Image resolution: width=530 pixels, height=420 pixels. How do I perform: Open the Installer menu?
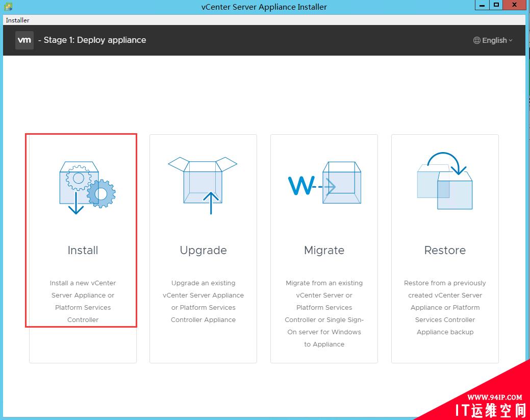17,20
